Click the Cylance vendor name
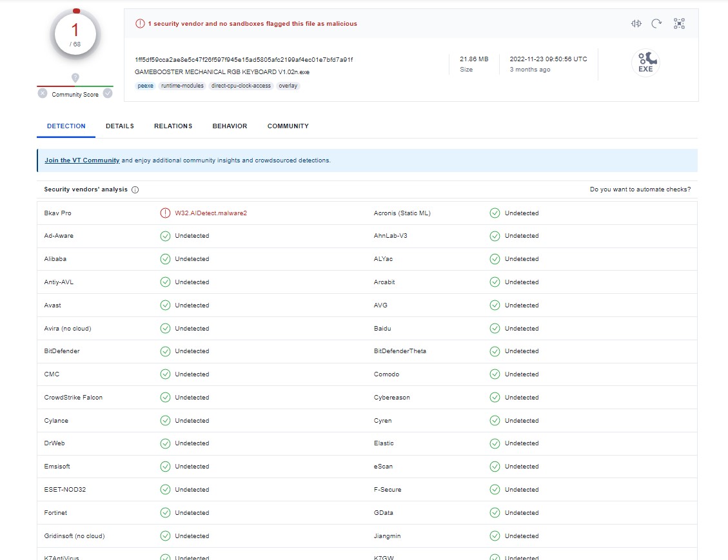728x560 pixels. [56, 421]
